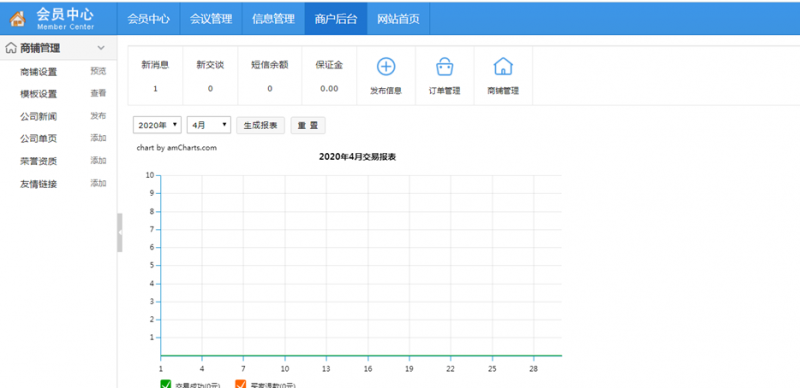Open 商铺设置 in the sidebar
The height and width of the screenshot is (388, 800).
(x=38, y=72)
